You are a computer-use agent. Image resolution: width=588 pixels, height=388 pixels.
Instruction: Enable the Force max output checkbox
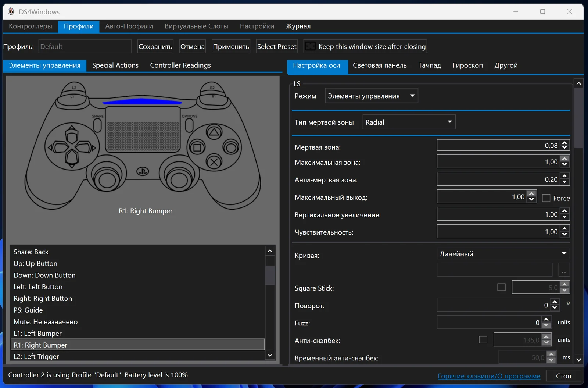pyautogui.click(x=546, y=198)
